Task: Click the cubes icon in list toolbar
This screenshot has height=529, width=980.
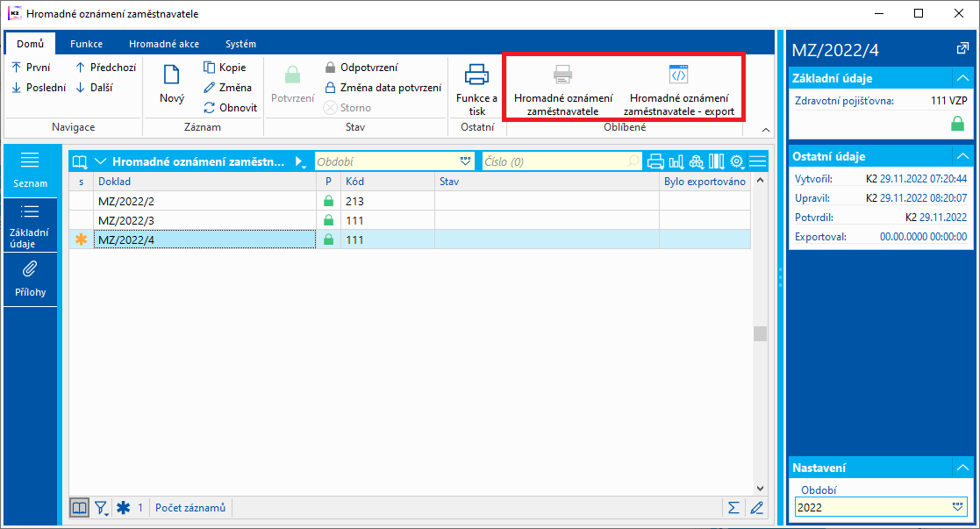Action: point(697,162)
